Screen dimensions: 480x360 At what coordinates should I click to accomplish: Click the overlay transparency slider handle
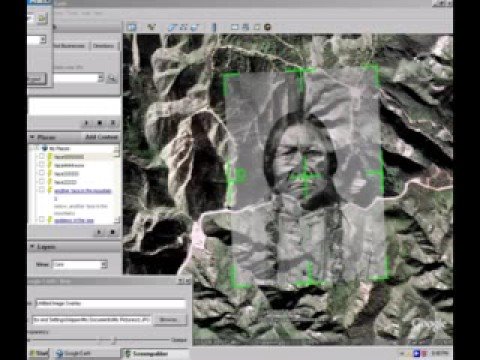click(114, 340)
